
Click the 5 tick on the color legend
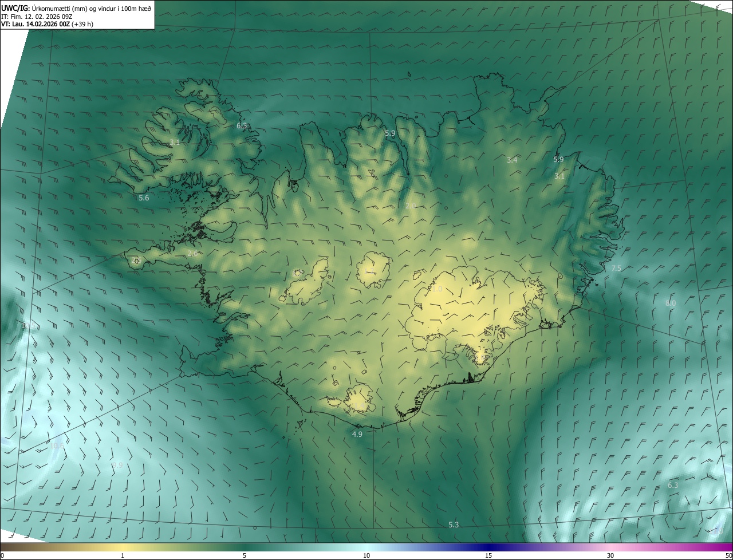tap(245, 555)
